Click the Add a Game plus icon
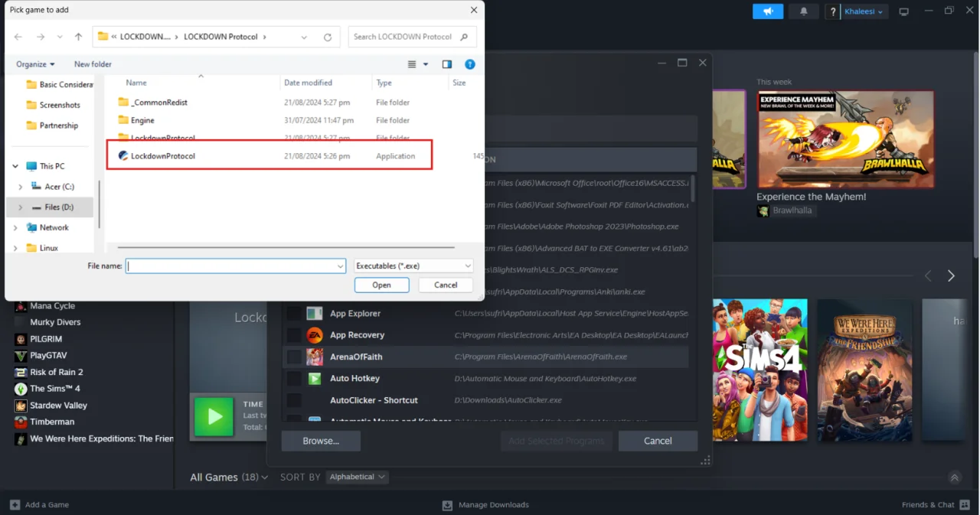 [x=15, y=505]
